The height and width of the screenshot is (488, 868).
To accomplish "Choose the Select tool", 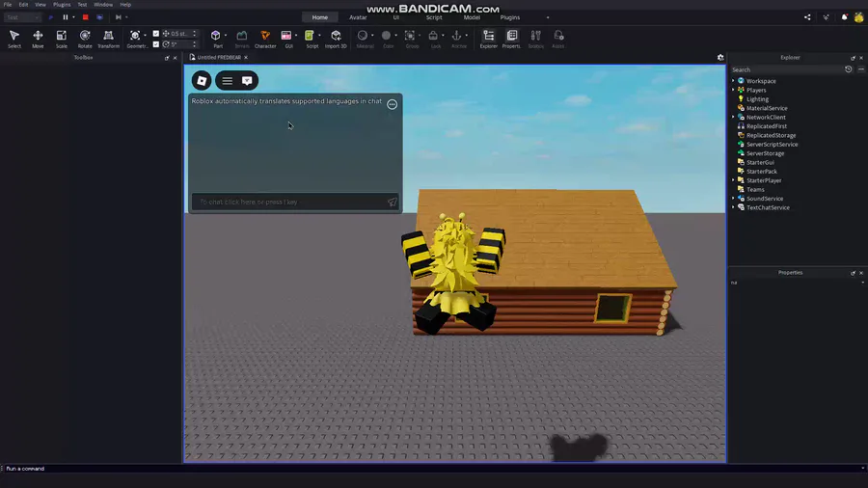I will point(14,39).
